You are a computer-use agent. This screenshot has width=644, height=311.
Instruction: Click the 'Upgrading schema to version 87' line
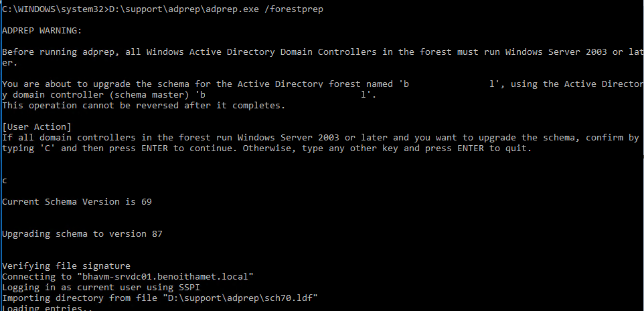pyautogui.click(x=82, y=234)
